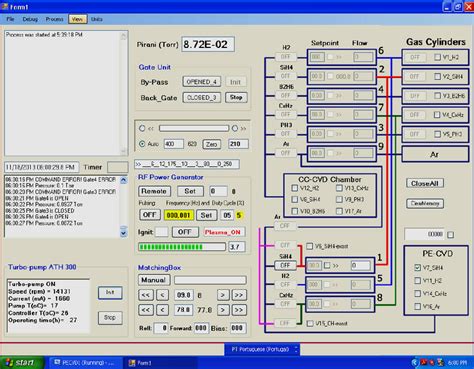474x369 pixels.
Task: Check the V15_CH-exost checkbox
Action: click(x=309, y=323)
